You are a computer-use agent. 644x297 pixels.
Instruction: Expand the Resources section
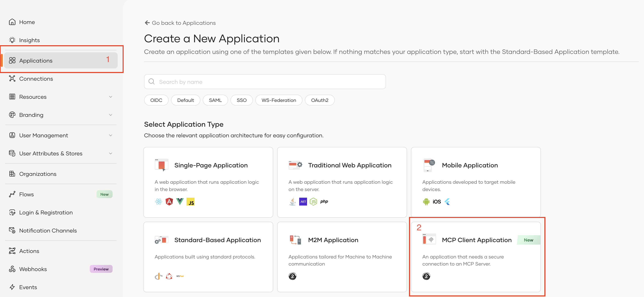111,97
